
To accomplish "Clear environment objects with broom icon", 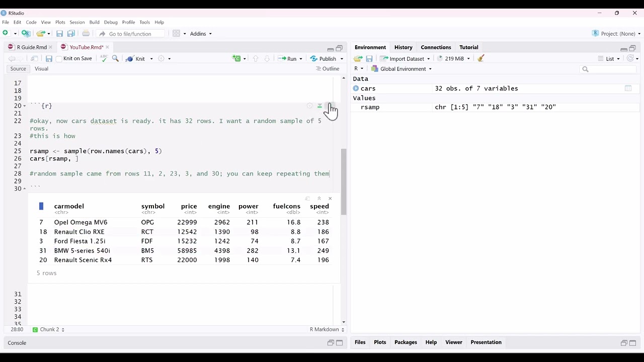I will tap(480, 58).
